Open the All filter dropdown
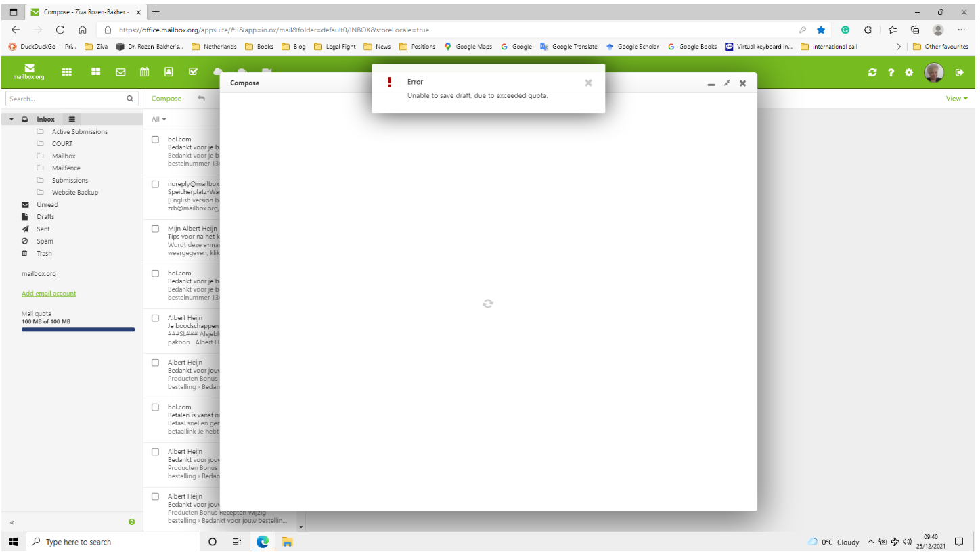The width and height of the screenshot is (980, 556). click(158, 119)
